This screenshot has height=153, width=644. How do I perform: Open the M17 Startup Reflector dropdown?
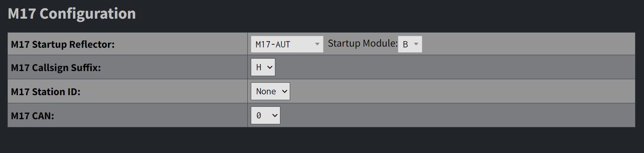(x=287, y=44)
